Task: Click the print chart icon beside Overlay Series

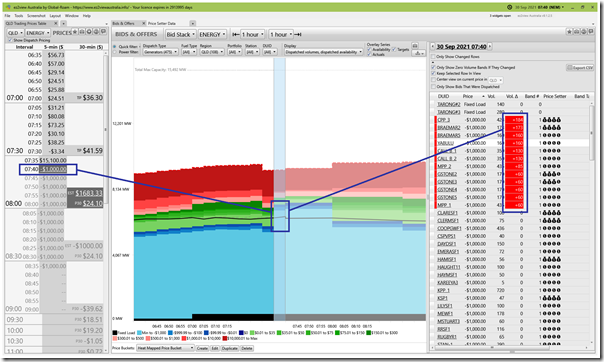Action: click(x=415, y=45)
